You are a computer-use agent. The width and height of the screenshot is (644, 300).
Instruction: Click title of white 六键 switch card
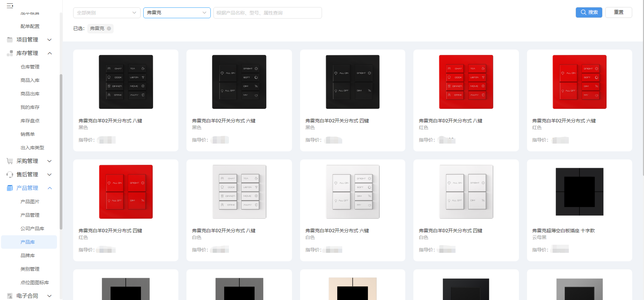[337, 231]
